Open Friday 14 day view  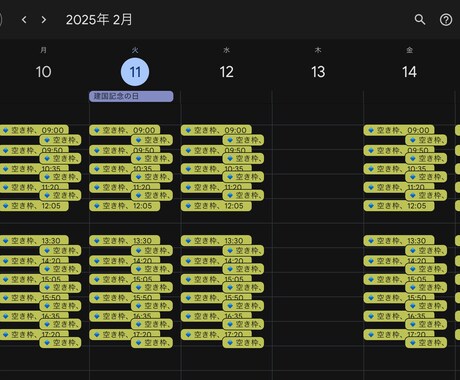[409, 72]
